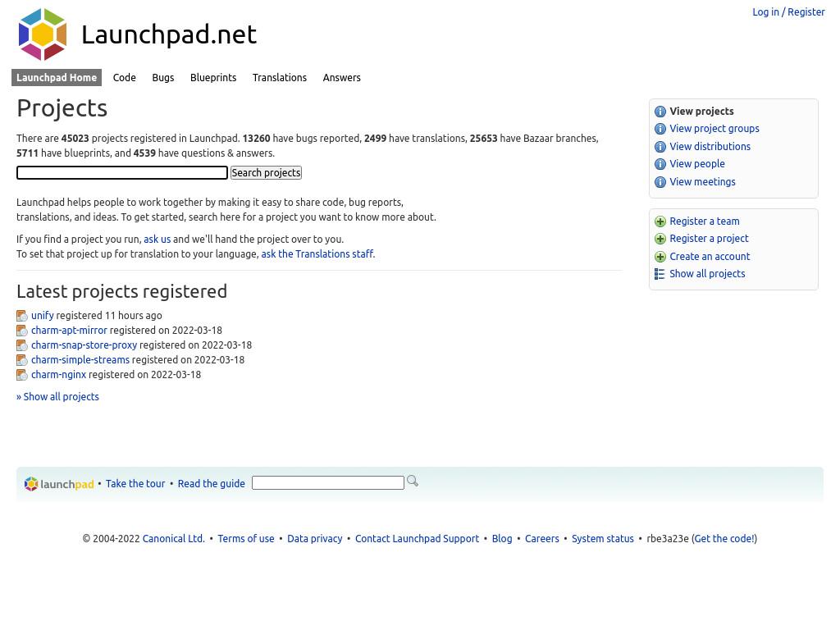Viewport: 840px width, 630px height.
Task: Click 'Get the code!' link
Action: click(x=724, y=539)
